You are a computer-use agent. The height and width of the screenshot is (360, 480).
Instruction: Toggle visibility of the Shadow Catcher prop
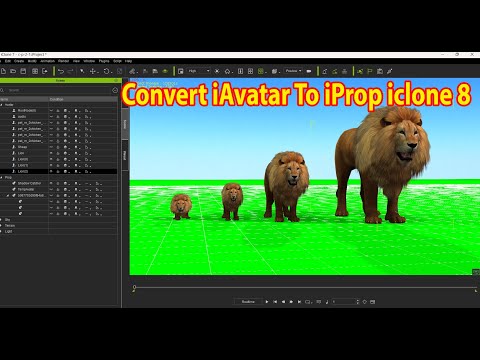click(51, 183)
